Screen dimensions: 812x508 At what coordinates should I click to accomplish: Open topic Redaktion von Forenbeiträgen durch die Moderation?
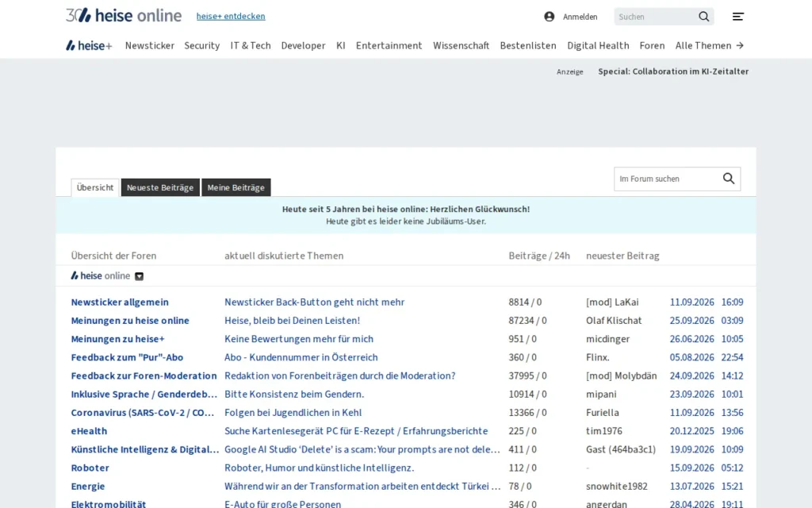coord(339,375)
